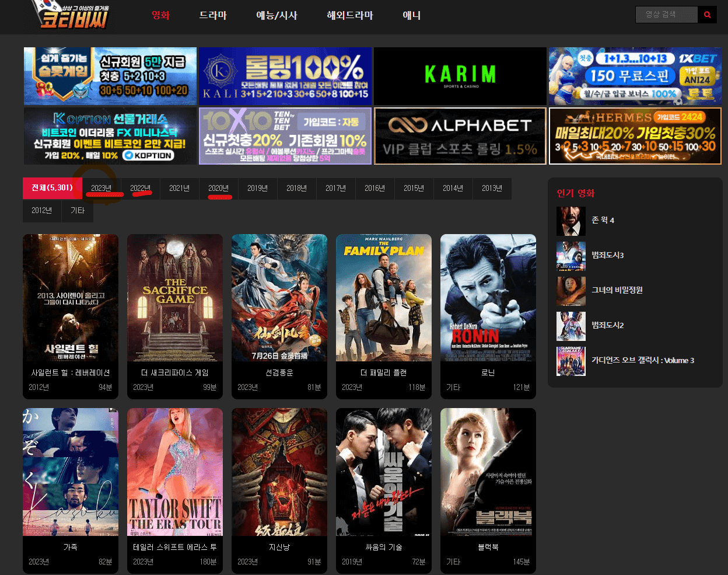Click the 범죄도시3 small thumbnail
The height and width of the screenshot is (575, 728).
[571, 256]
